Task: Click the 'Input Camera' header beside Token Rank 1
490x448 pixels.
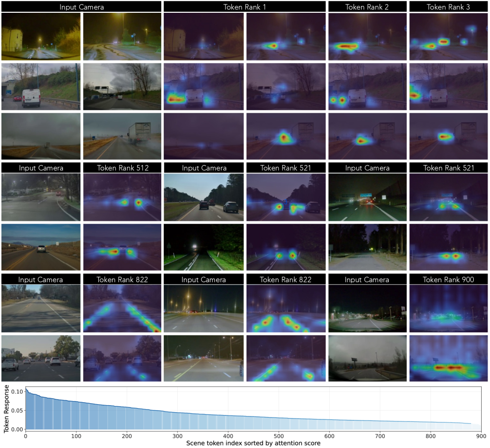Action: (82, 7)
